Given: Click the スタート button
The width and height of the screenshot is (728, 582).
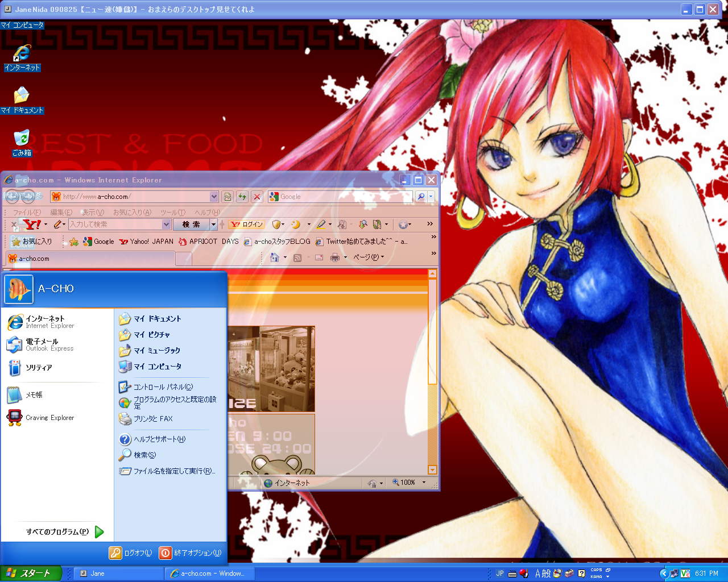Looking at the screenshot, I should pyautogui.click(x=30, y=573).
